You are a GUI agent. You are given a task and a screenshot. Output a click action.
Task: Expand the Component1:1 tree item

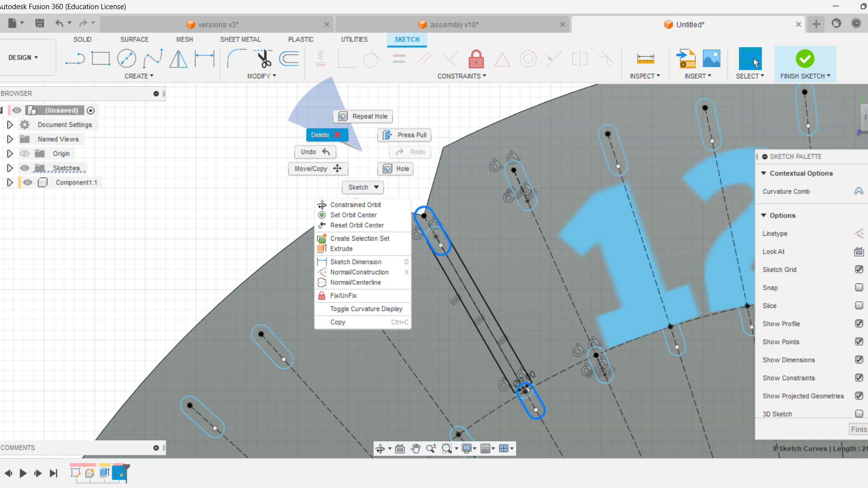tap(10, 182)
